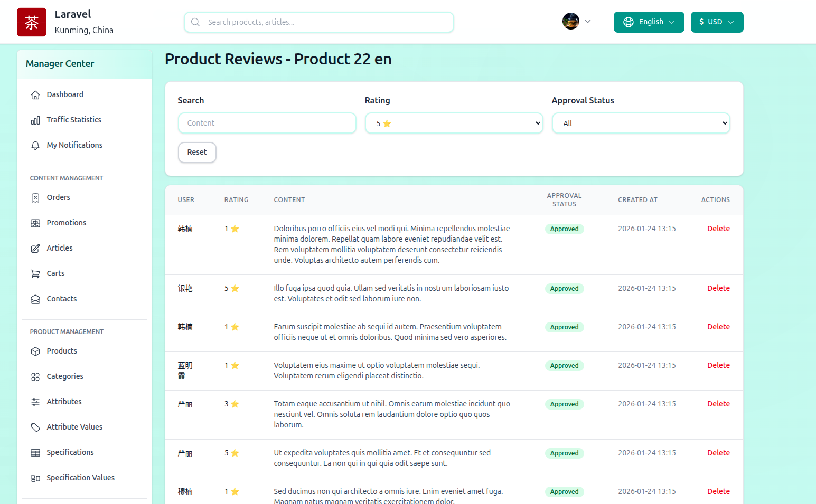816x504 pixels.
Task: Click the Orders receipt icon
Action: pos(35,198)
